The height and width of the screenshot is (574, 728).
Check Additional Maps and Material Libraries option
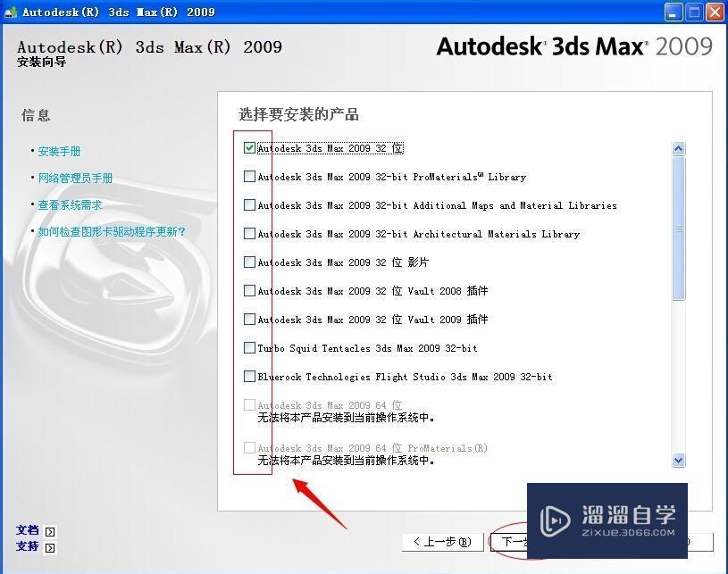[x=250, y=205]
